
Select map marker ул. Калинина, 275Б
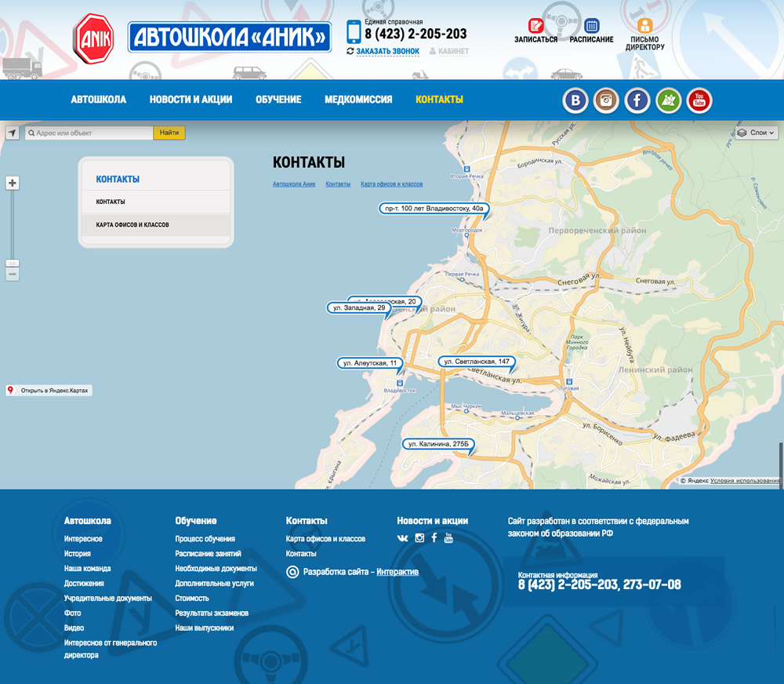pos(438,444)
